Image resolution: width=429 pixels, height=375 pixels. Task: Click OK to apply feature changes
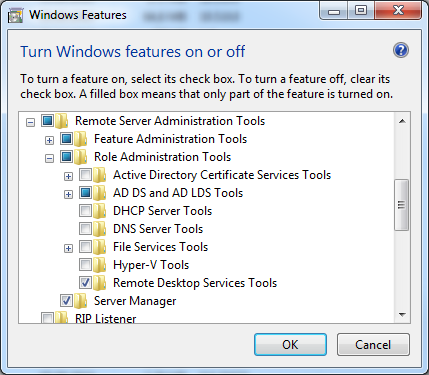290,345
